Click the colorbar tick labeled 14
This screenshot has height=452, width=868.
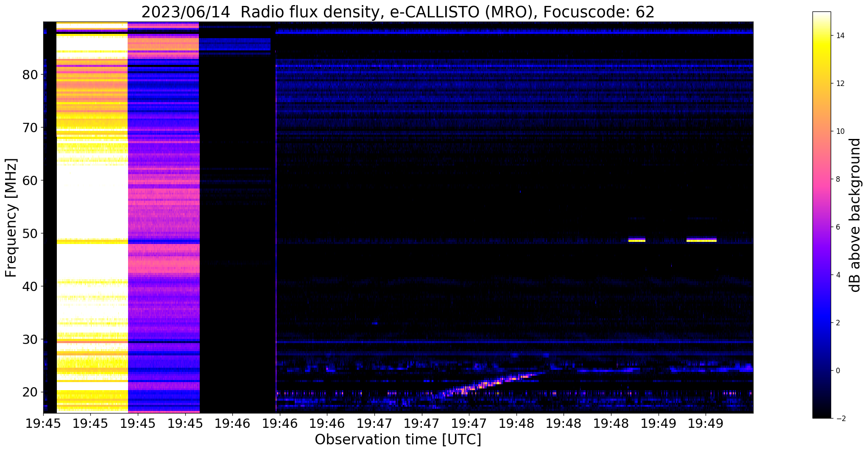840,36
